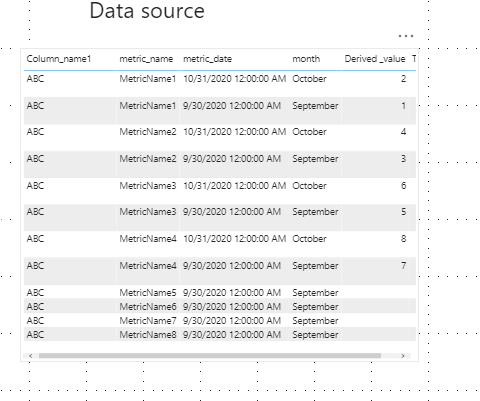Select the Data source title text
The image size is (480, 401).
pos(147,11)
